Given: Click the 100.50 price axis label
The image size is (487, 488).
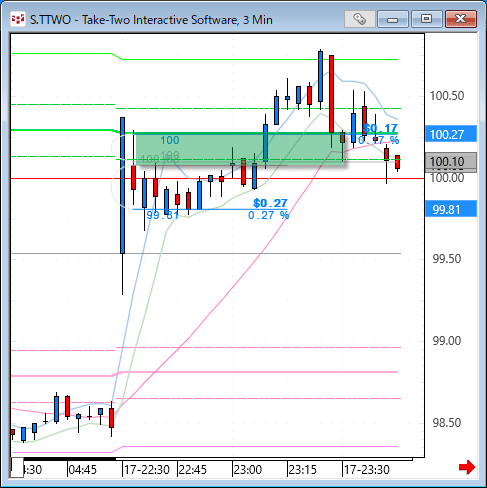Looking at the screenshot, I should 447,96.
